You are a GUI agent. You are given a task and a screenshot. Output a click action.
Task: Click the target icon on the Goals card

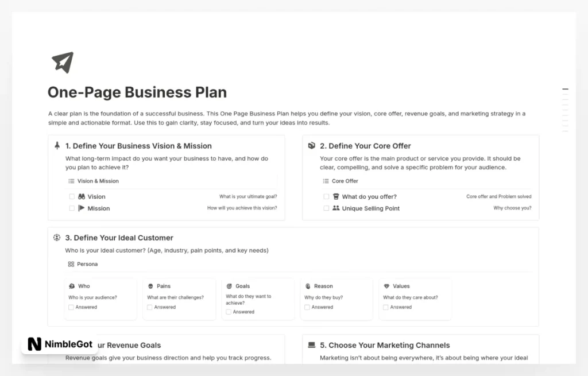[228, 286]
